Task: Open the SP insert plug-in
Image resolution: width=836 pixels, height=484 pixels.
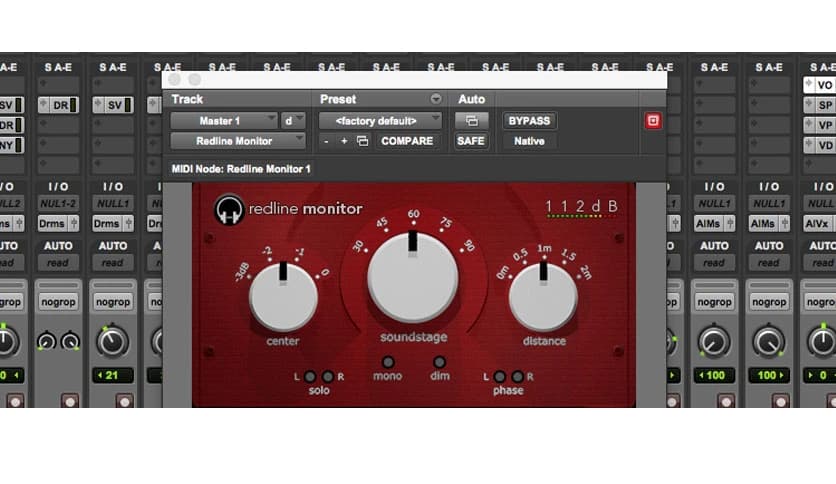Action: (x=825, y=105)
